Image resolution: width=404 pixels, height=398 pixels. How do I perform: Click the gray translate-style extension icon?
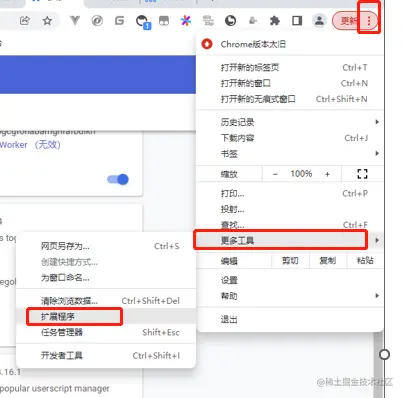[208, 21]
